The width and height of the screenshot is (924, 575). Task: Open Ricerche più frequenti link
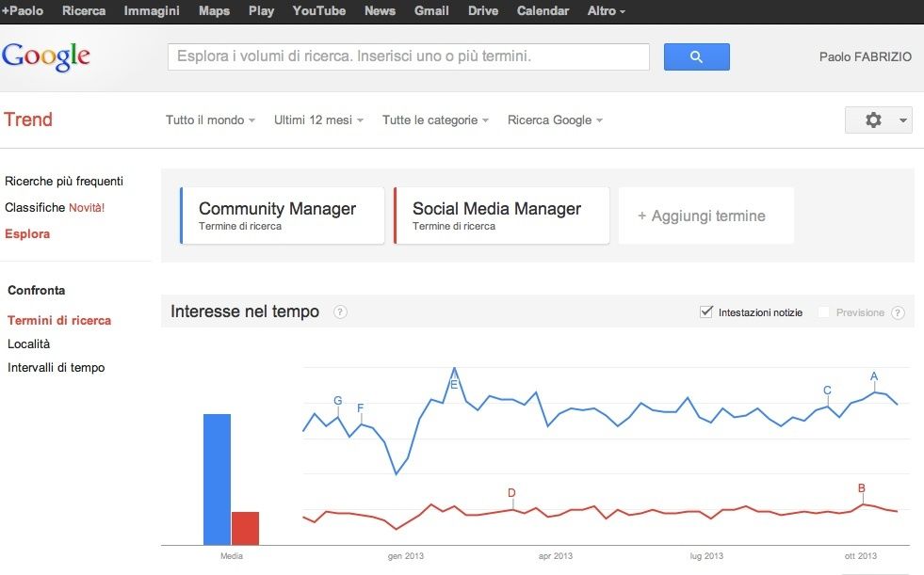pos(64,182)
